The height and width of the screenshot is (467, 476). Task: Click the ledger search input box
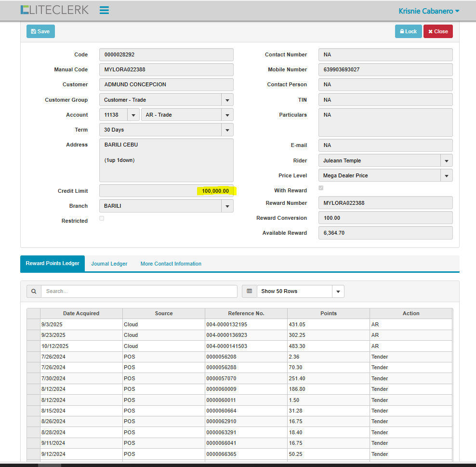[139, 291]
